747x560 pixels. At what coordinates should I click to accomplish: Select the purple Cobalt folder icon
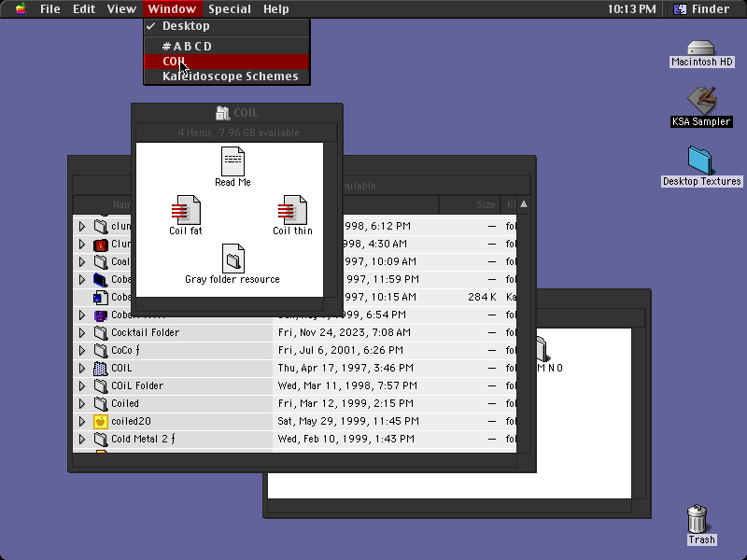click(101, 315)
